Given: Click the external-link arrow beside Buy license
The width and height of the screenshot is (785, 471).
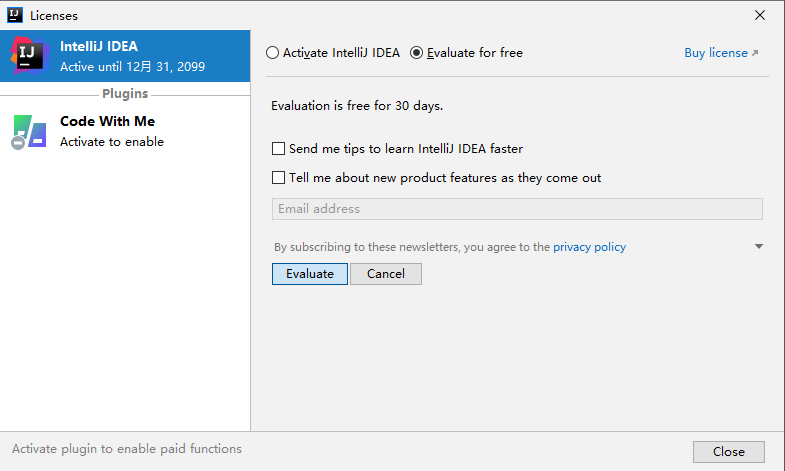Looking at the screenshot, I should (755, 53).
